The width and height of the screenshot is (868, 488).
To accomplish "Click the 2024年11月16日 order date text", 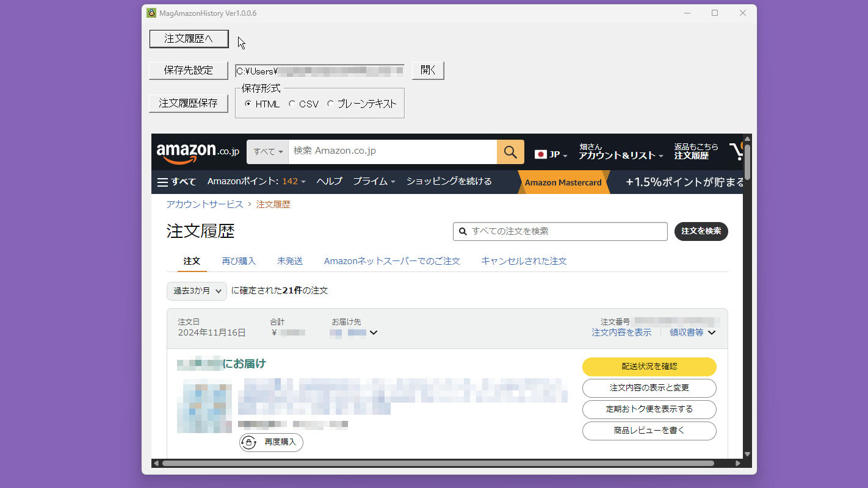I will [x=212, y=332].
